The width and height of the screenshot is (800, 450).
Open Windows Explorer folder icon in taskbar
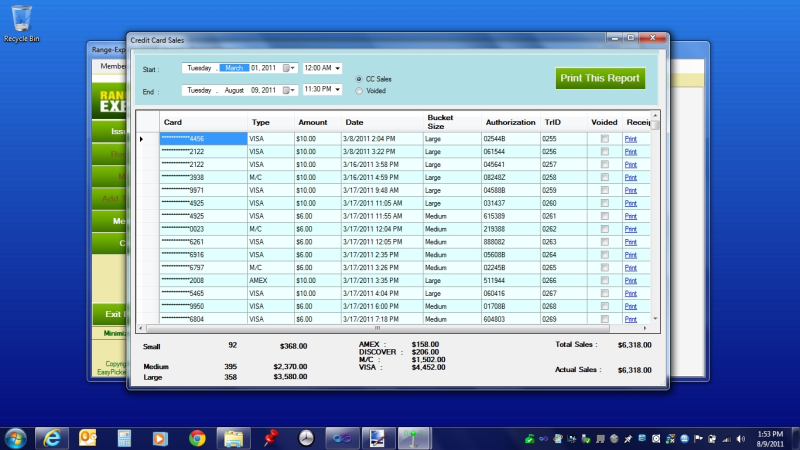(233, 437)
